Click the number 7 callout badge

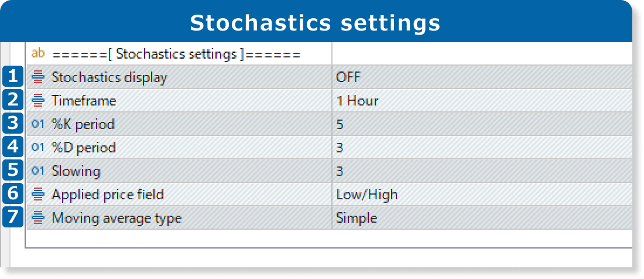pos(13,217)
